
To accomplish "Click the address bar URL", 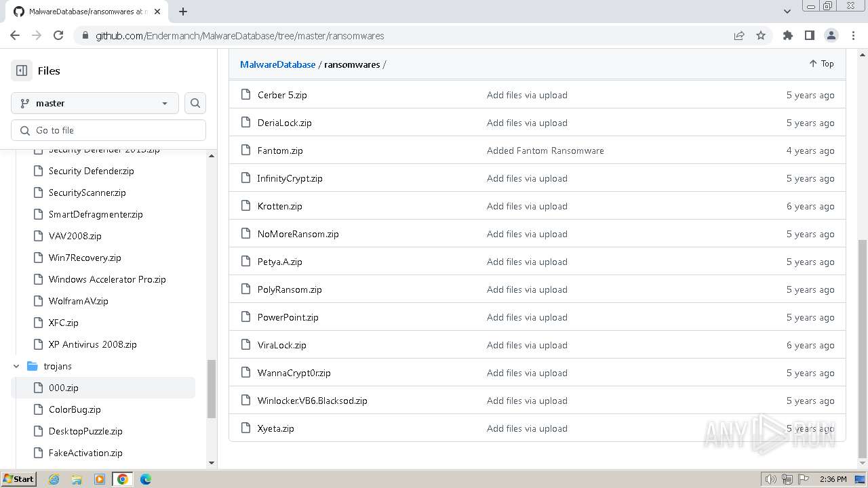I will [239, 36].
